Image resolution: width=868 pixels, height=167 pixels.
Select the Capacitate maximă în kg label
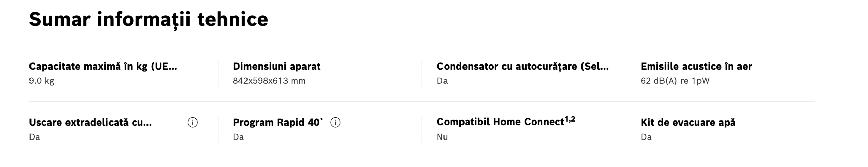(x=103, y=66)
